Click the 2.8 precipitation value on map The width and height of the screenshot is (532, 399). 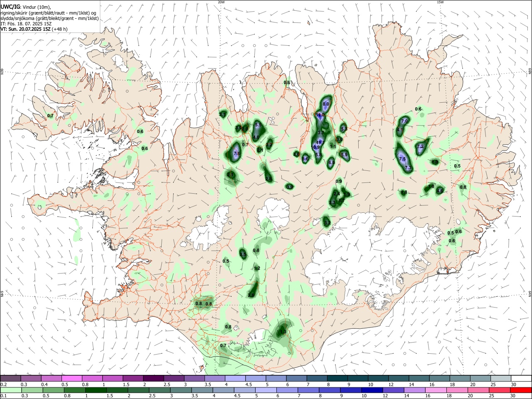point(268,179)
